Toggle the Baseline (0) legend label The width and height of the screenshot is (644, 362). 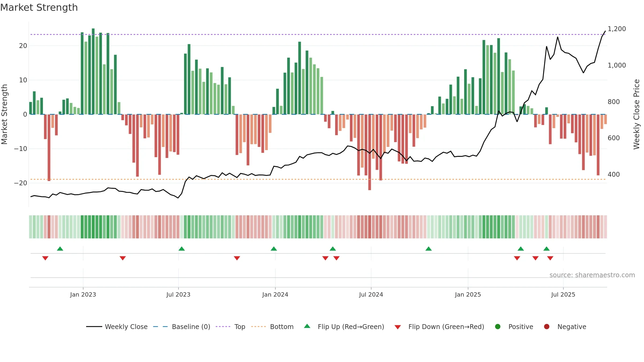point(191,327)
